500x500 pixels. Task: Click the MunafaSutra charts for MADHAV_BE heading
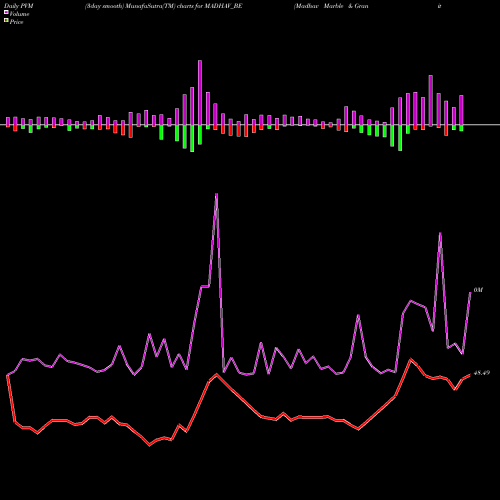163,6
